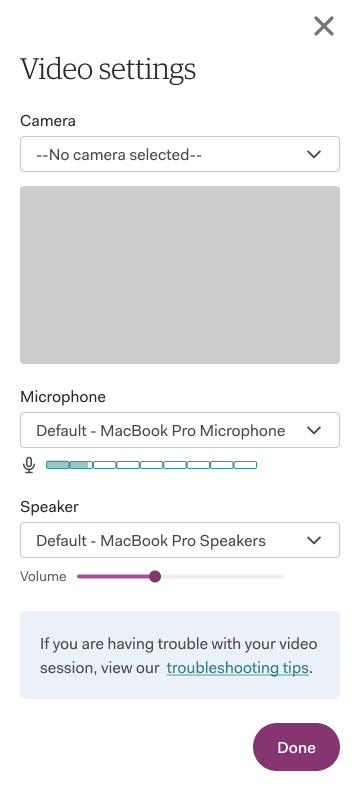Click the chevron arrow in Speaker dropdown

click(x=313, y=540)
